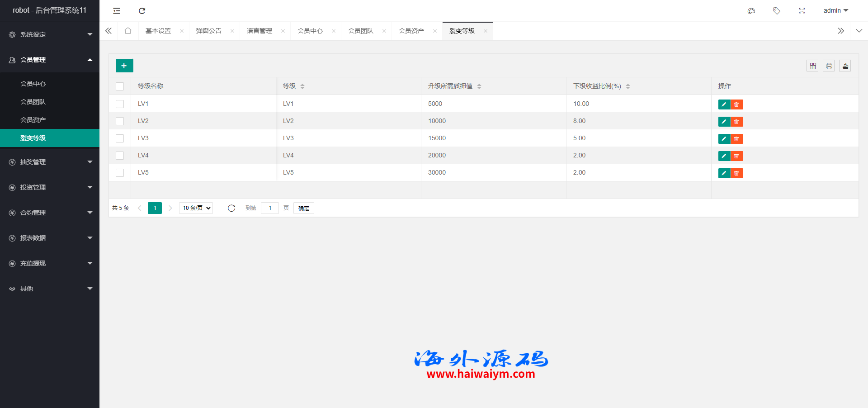
Task: Open 会员团队 in the sidebar submenu
Action: (x=33, y=102)
